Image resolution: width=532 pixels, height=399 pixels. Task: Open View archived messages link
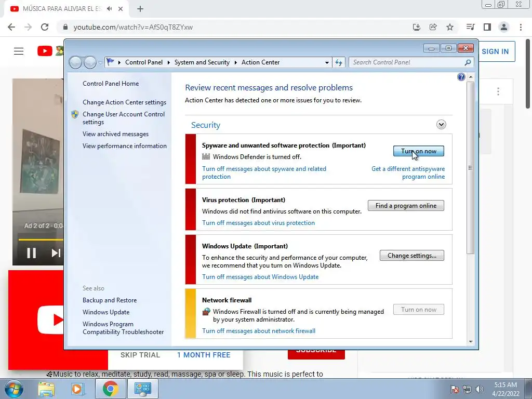tap(115, 134)
